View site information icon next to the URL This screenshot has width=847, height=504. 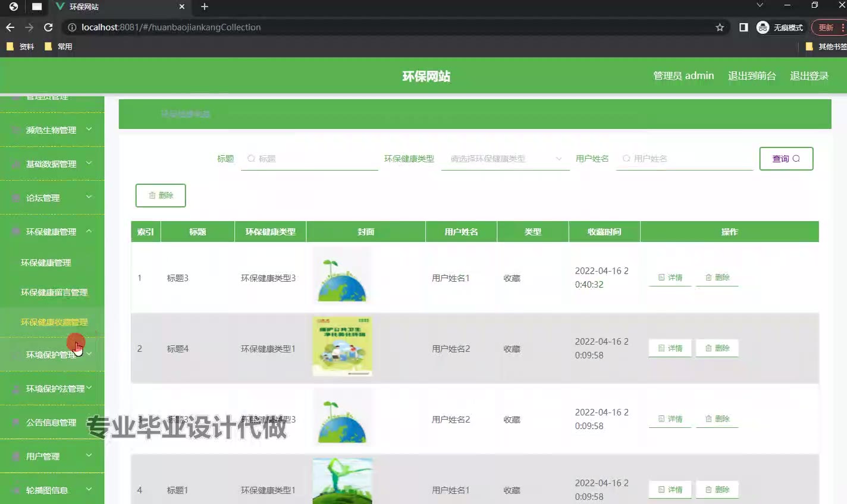coord(72,27)
